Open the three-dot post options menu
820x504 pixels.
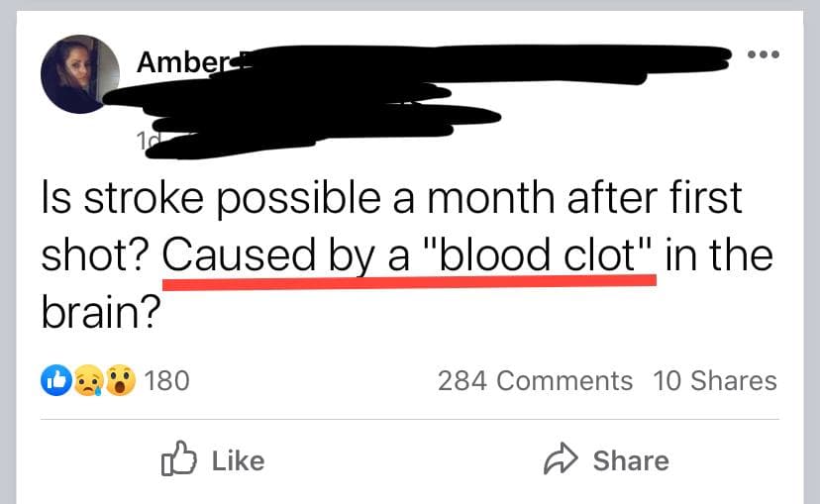click(x=763, y=55)
